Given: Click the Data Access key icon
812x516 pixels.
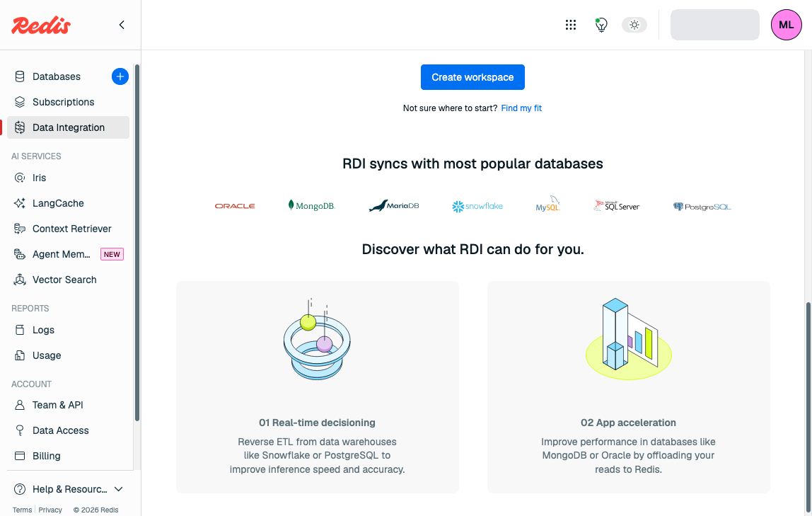Looking at the screenshot, I should 20,430.
